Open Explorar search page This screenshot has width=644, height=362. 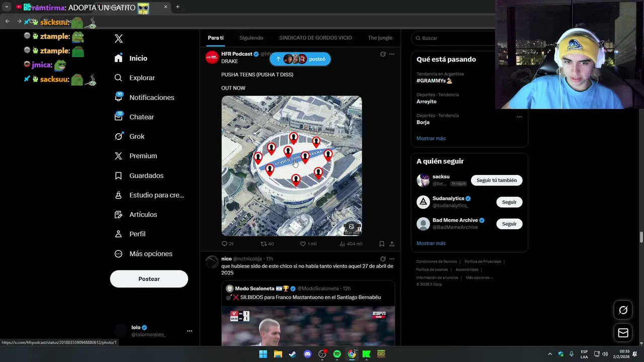pos(134,78)
